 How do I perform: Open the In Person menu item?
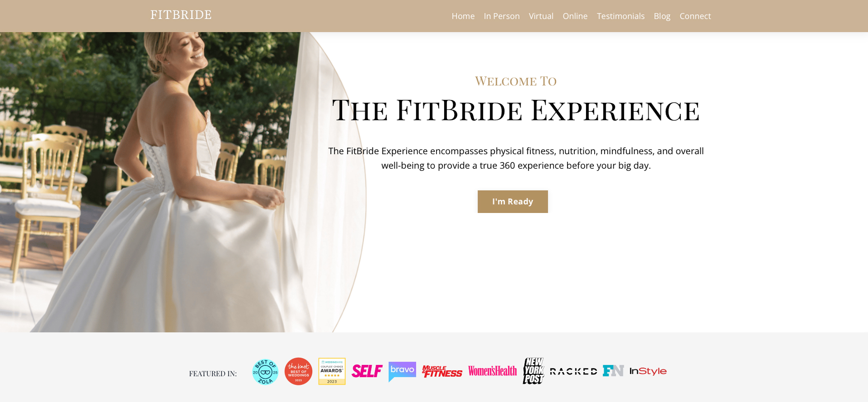[502, 16]
